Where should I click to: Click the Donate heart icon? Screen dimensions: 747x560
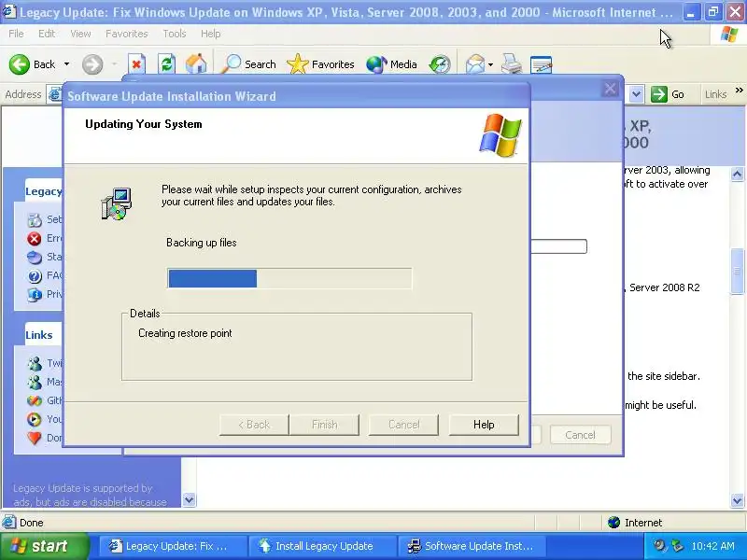point(35,438)
